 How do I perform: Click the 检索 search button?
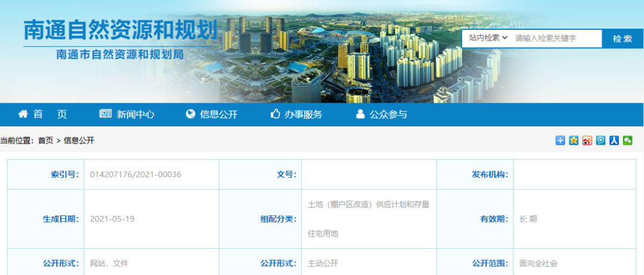click(622, 39)
